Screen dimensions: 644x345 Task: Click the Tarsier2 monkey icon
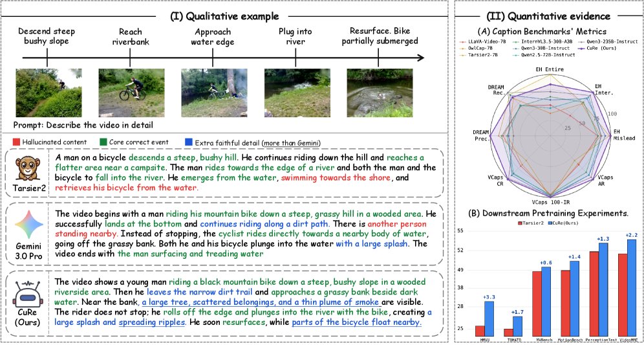(28, 170)
